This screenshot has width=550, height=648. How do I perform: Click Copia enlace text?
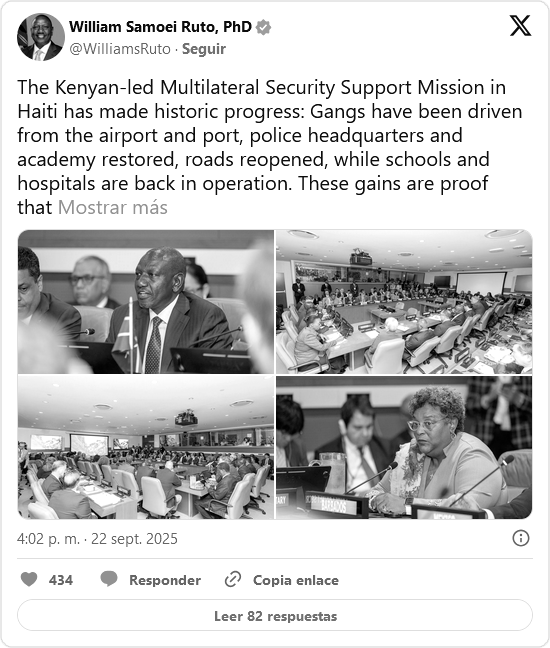296,580
